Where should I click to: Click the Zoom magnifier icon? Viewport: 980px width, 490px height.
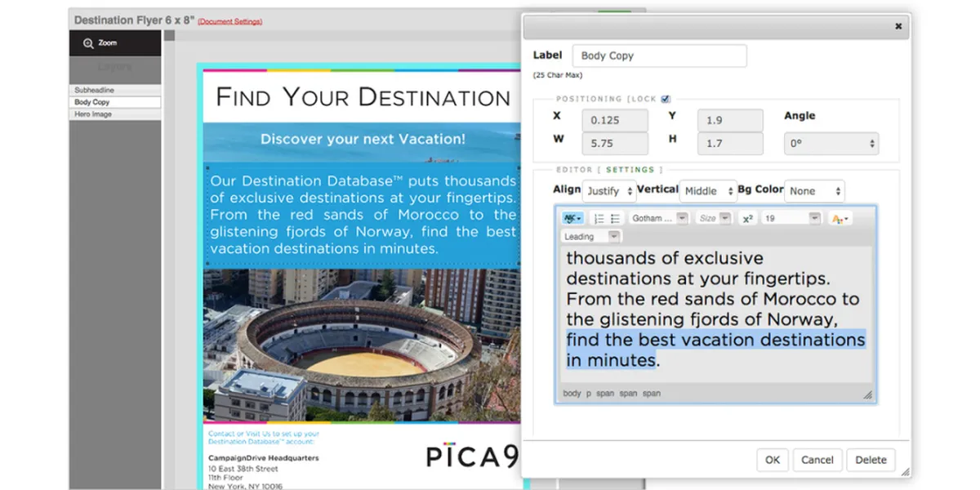point(88,43)
